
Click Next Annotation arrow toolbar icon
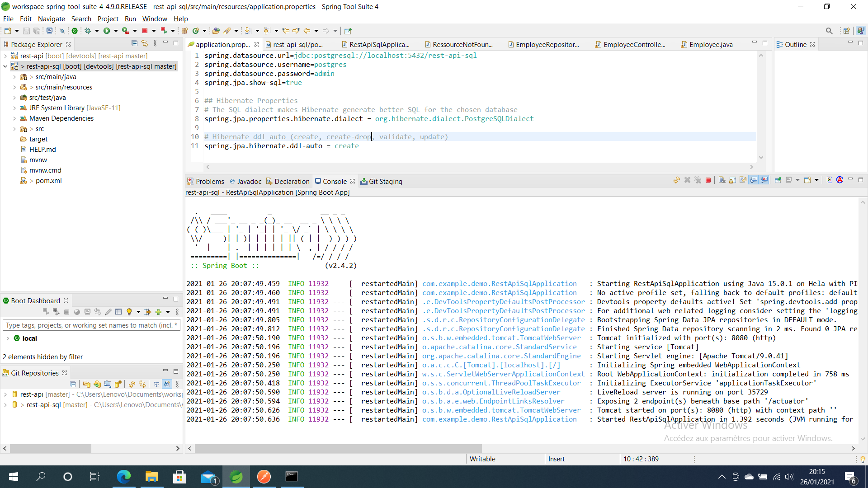[248, 31]
